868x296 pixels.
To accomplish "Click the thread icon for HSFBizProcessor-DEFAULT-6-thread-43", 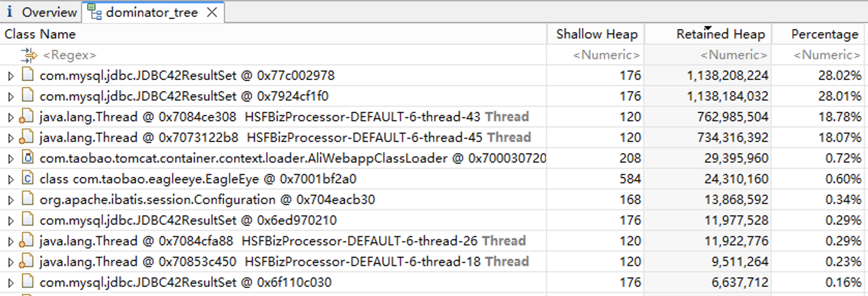I will 26,117.
